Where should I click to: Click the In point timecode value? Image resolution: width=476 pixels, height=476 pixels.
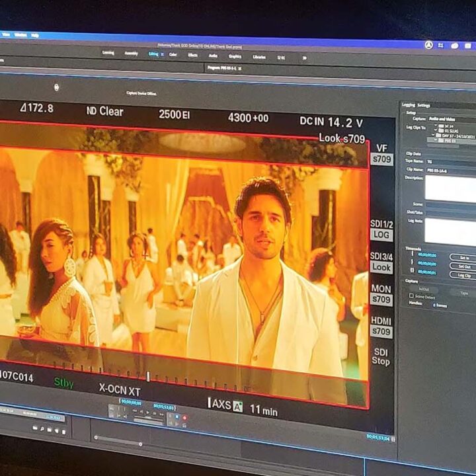(x=428, y=255)
